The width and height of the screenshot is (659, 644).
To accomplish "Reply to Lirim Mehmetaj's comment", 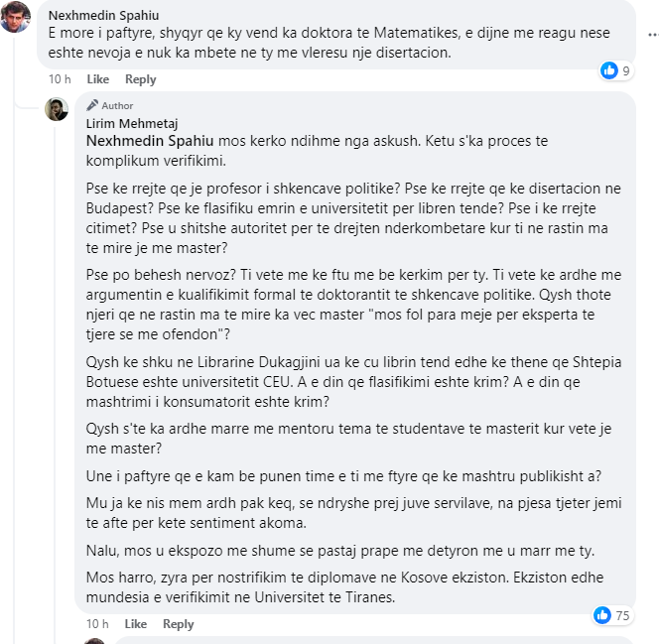I will [179, 624].
